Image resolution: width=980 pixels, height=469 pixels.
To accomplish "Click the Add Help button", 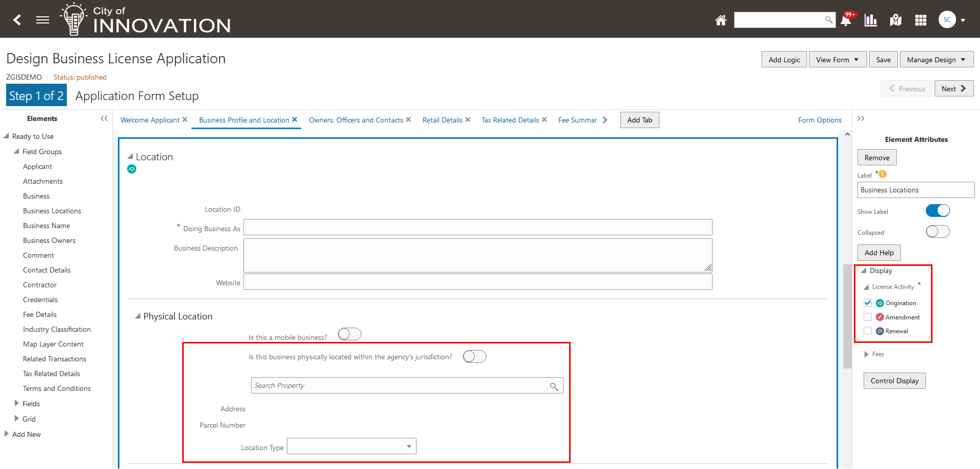I will click(879, 253).
